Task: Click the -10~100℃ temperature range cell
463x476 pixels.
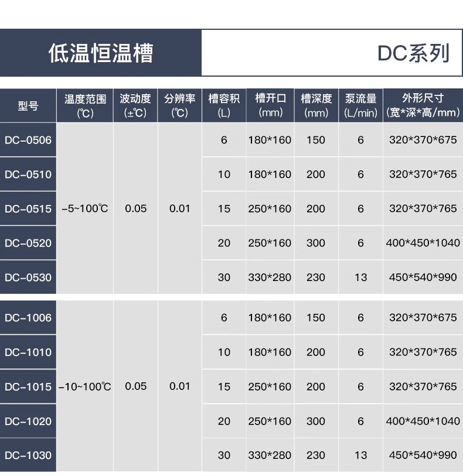Action: (x=85, y=386)
